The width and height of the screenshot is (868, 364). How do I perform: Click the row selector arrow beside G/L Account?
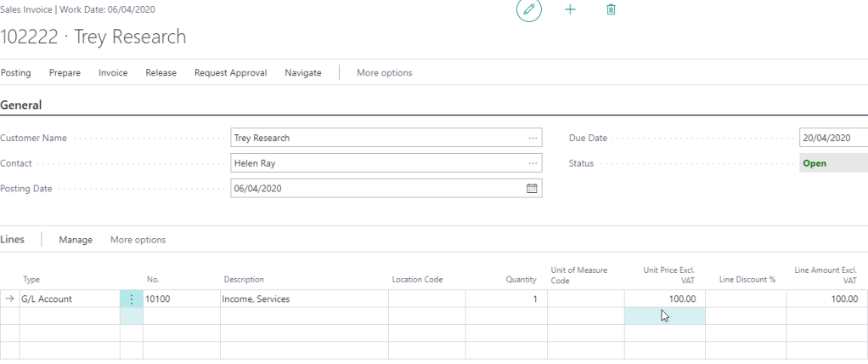point(8,299)
